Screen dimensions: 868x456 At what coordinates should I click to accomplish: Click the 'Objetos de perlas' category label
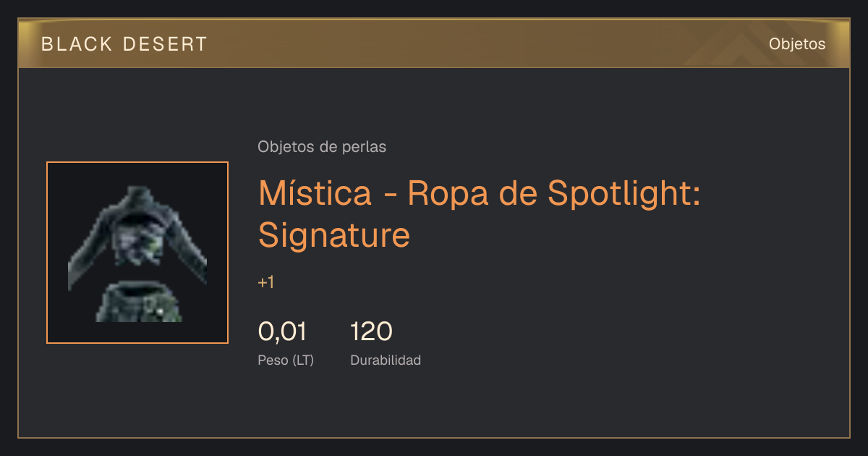coord(322,147)
